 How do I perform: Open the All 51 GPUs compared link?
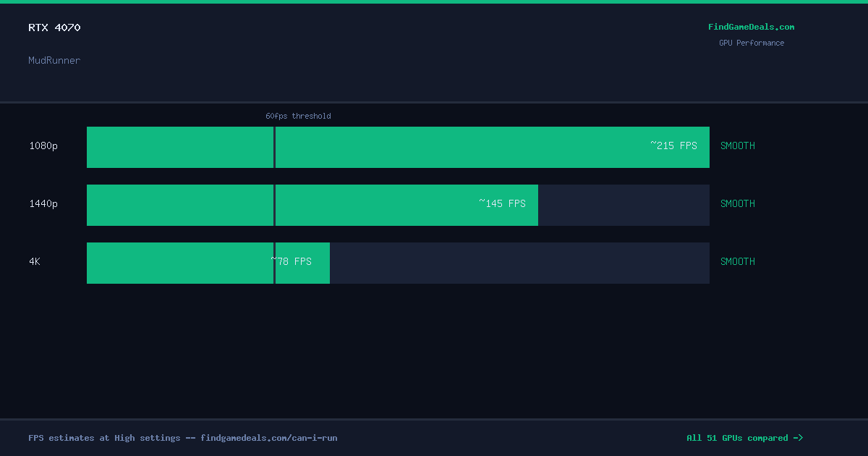coord(744,438)
